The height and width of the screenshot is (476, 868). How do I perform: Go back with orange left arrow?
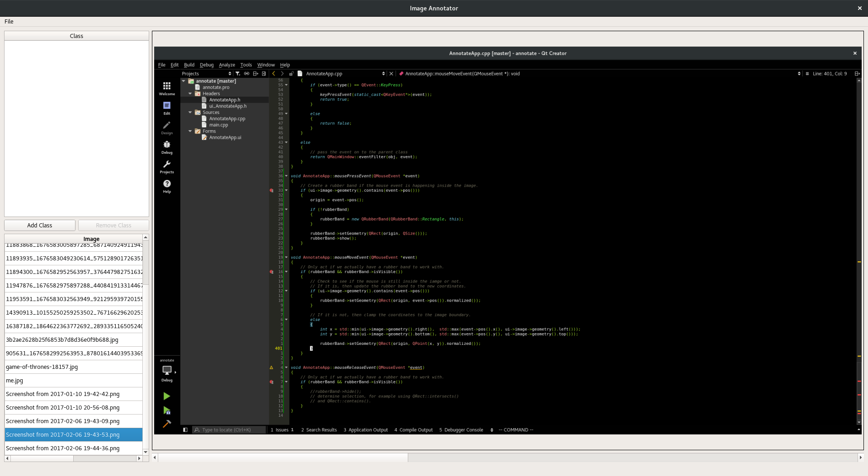click(x=274, y=74)
